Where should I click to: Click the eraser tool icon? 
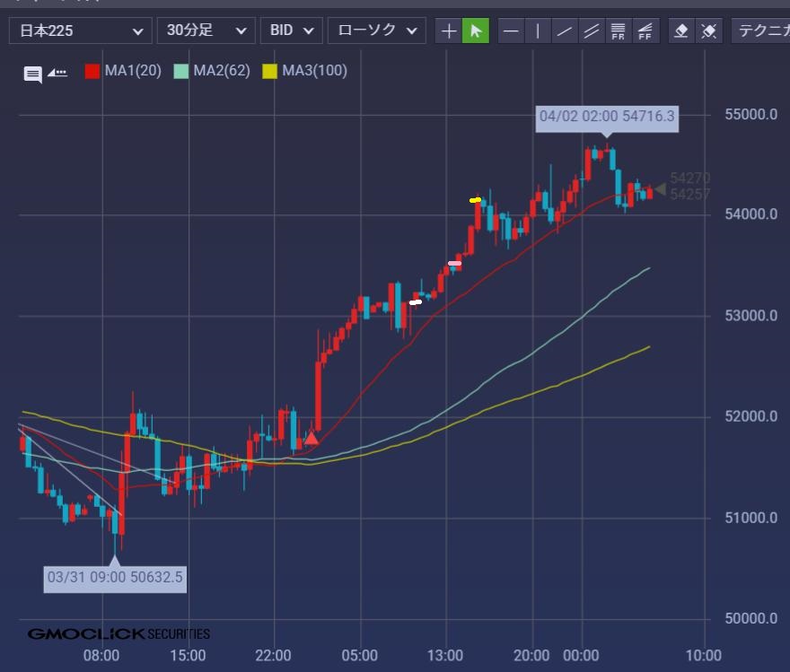681,31
